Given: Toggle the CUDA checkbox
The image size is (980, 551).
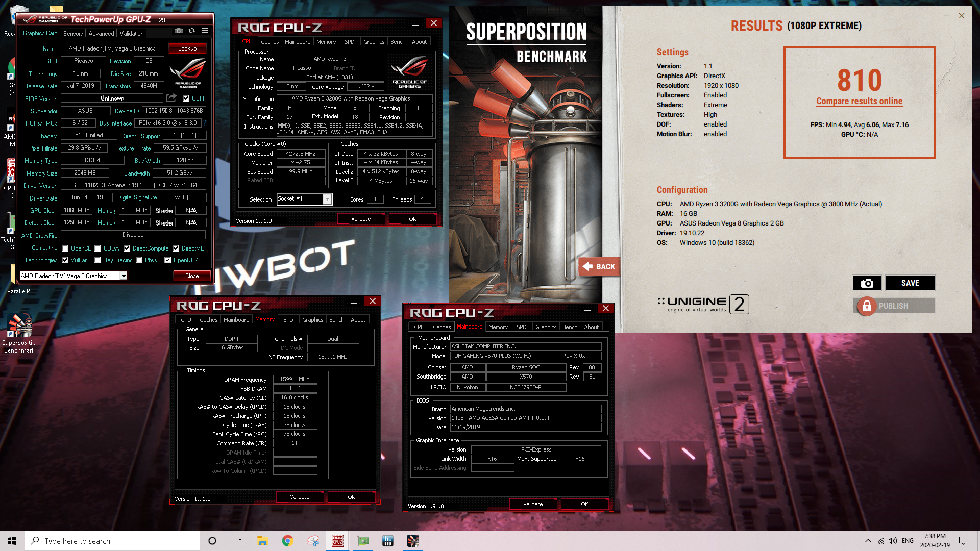Looking at the screenshot, I should (x=97, y=248).
